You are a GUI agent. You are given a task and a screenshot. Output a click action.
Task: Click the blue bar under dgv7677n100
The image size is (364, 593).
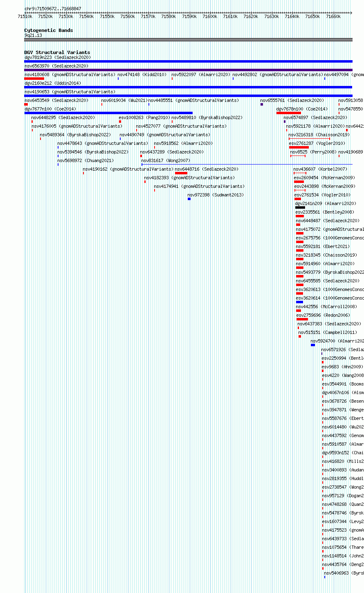pyautogui.click(x=108, y=113)
